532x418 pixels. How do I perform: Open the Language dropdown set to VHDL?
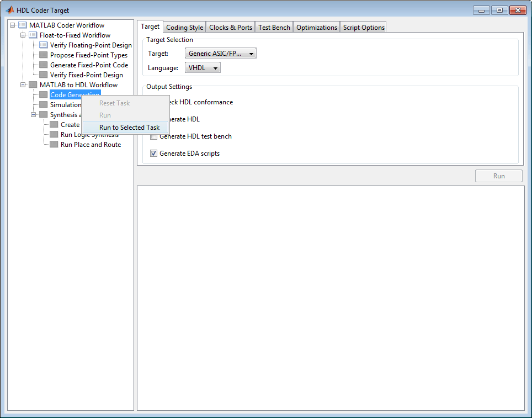203,67
